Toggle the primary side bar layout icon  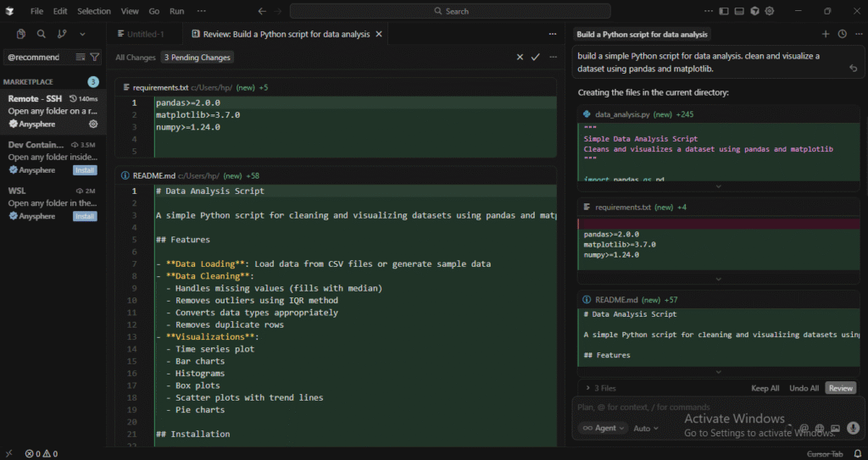click(724, 11)
